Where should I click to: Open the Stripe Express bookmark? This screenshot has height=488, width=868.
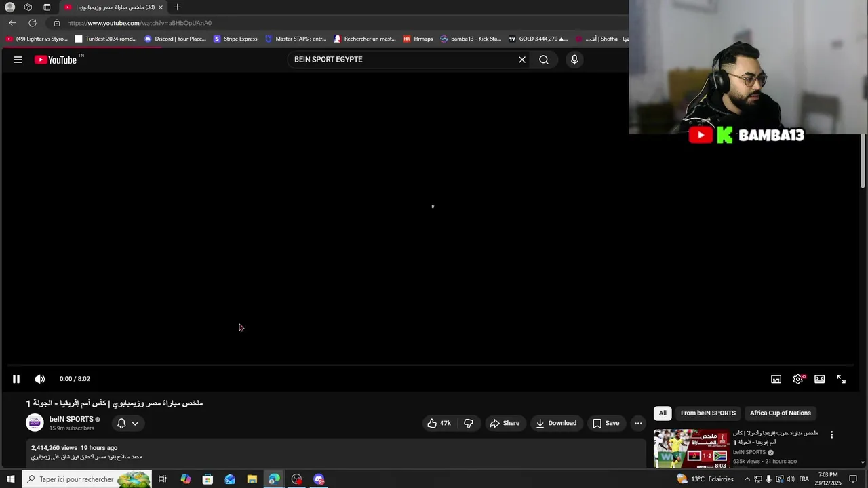tap(235, 39)
